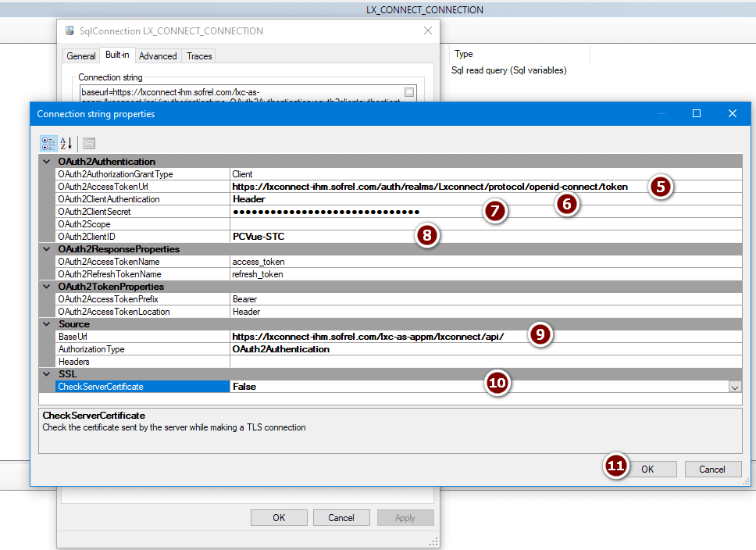756x550 pixels.
Task: Collapse the OAuth2Authentication category
Action: [47, 162]
